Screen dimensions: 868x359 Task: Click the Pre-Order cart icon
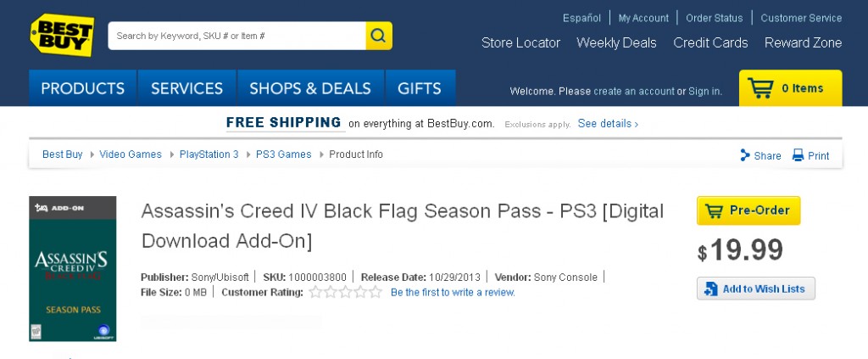[x=715, y=210]
